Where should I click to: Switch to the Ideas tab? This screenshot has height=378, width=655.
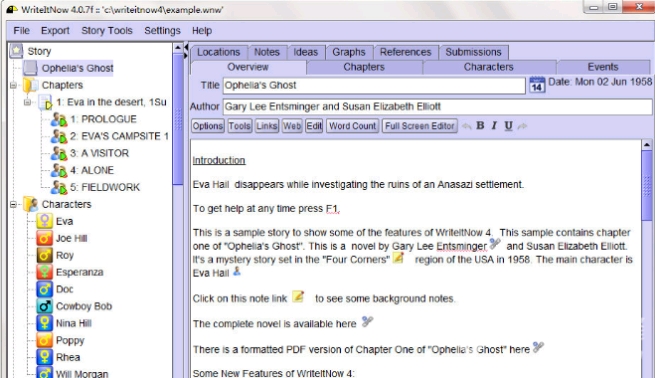coord(306,52)
